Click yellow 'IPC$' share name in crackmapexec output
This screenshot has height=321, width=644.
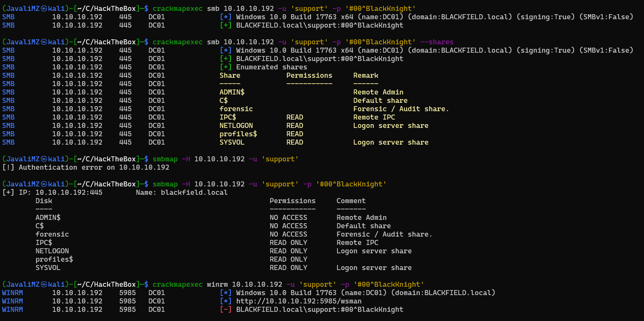point(228,117)
